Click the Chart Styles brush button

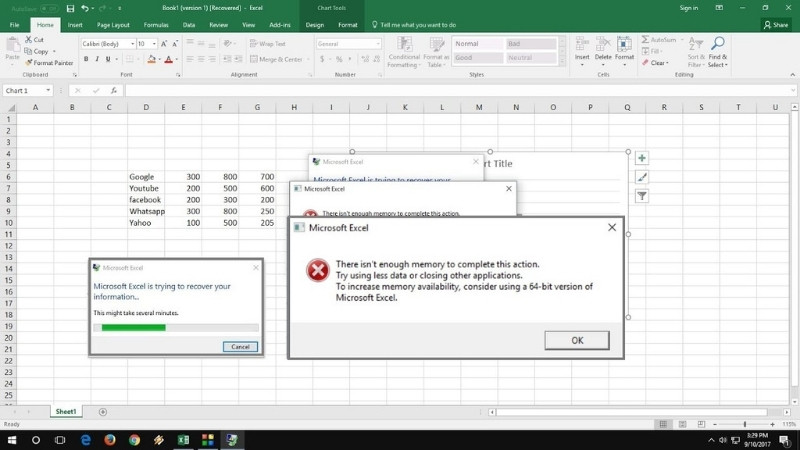tap(641, 177)
